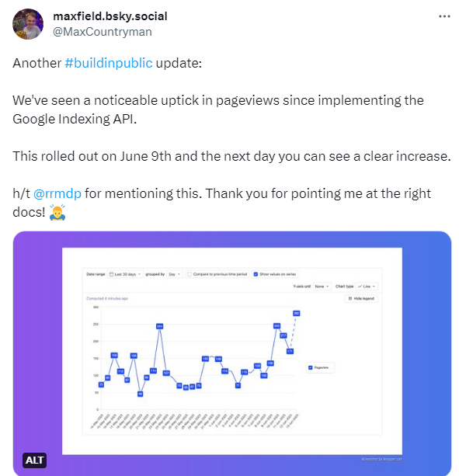
Task: Click the Hide legend button
Action: 361,298
